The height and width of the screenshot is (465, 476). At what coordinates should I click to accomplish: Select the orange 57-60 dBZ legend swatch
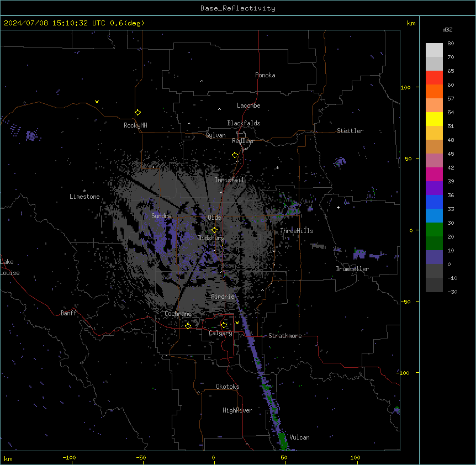pos(434,91)
